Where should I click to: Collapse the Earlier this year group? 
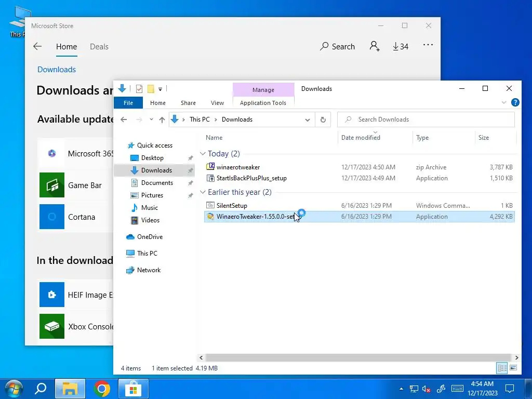203,192
